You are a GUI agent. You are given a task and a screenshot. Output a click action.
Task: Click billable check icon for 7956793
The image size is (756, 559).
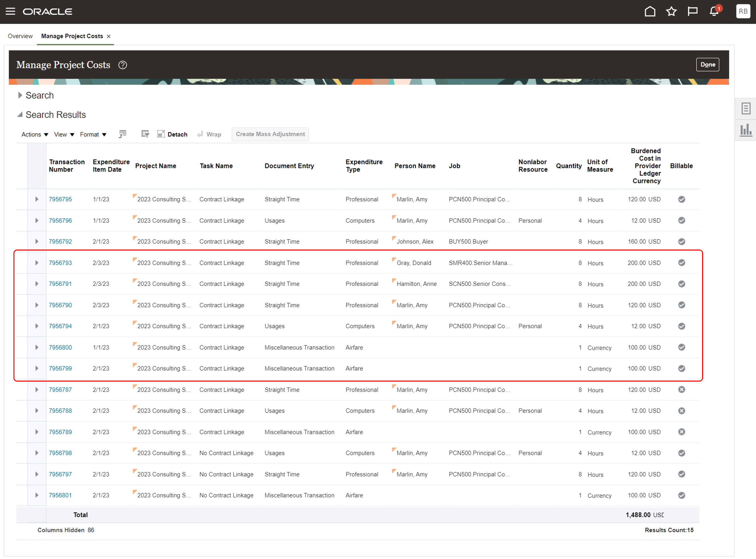point(681,263)
